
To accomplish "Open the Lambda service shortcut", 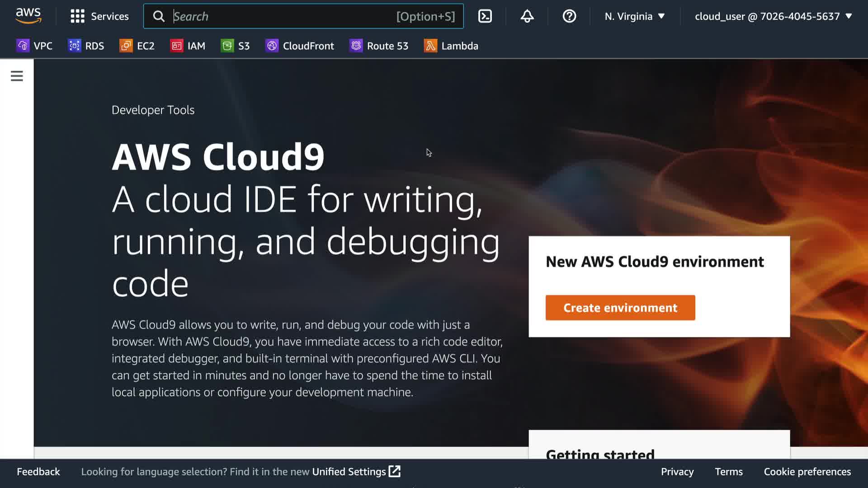I will 451,46.
